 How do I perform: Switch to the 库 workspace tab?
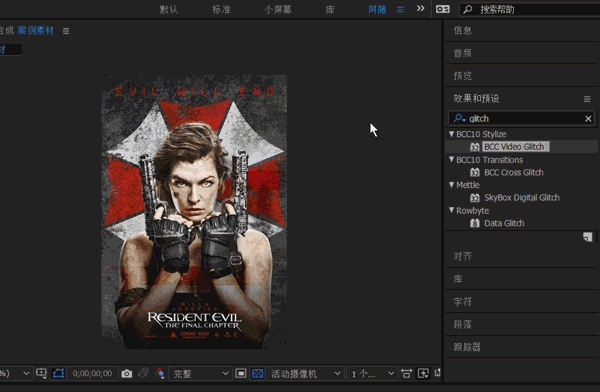[x=330, y=10]
